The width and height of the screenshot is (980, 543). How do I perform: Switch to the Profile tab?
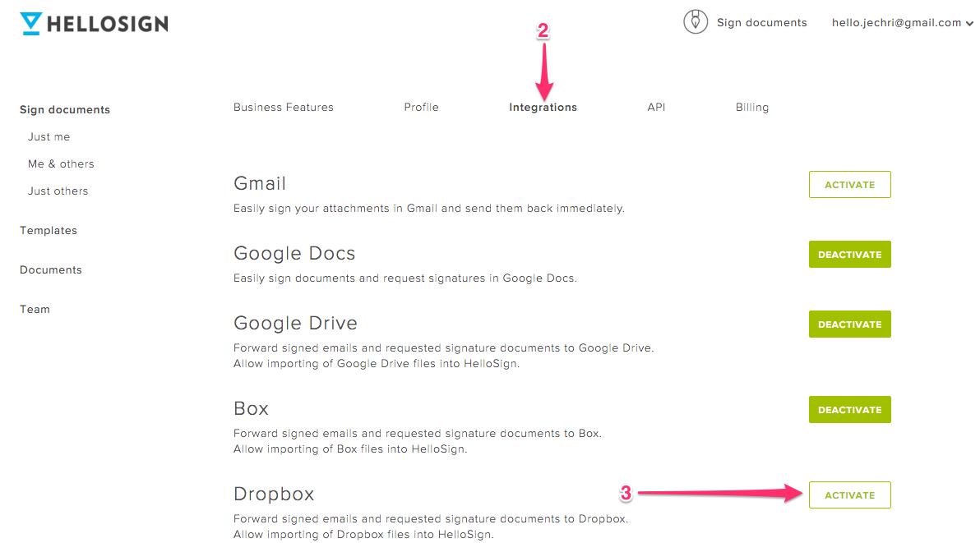point(421,108)
